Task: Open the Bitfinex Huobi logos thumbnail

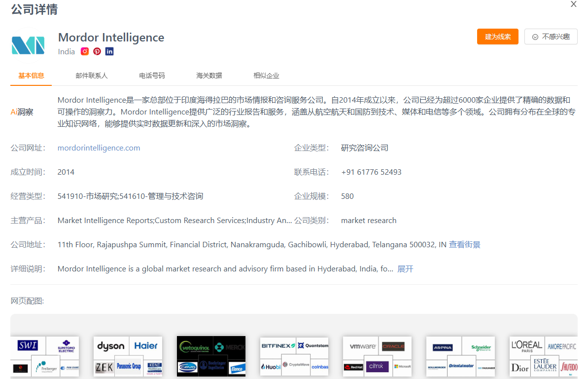Action: (x=294, y=356)
